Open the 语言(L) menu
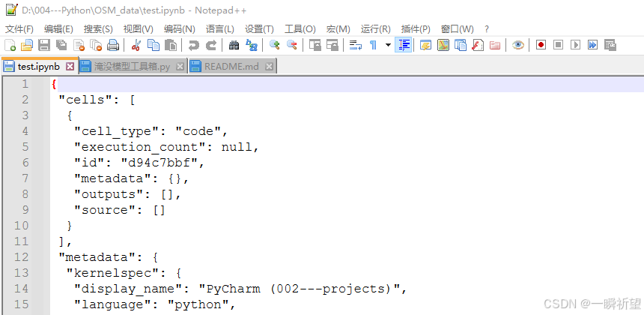 (219, 28)
